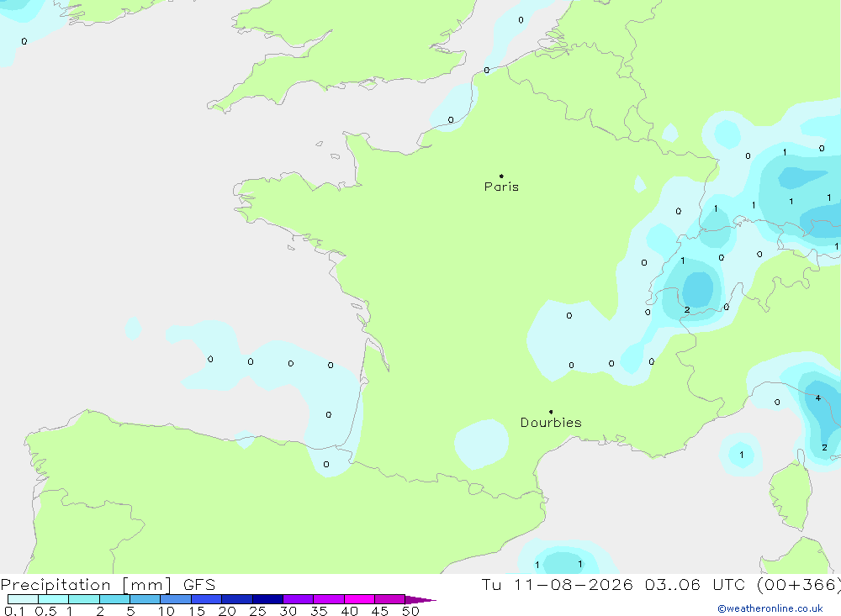
Task: Click the GFS model label
Action: click(199, 585)
